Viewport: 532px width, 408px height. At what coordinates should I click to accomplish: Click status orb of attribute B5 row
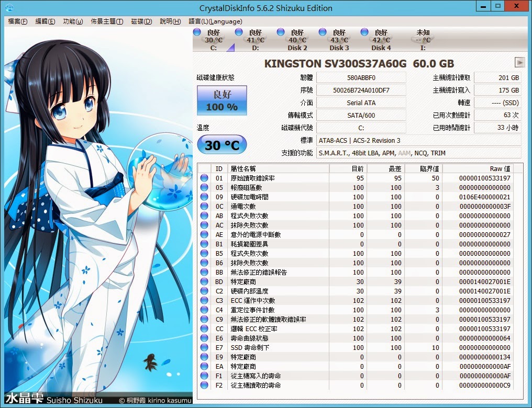tap(204, 253)
